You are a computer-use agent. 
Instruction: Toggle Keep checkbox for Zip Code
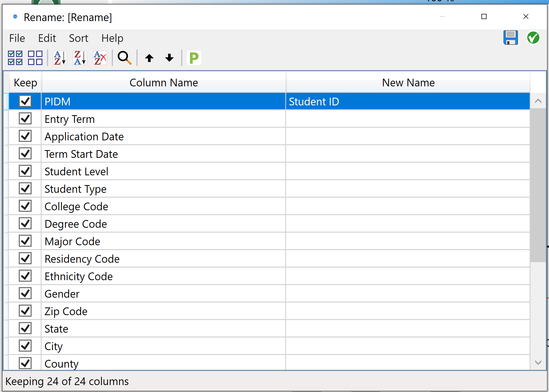[x=25, y=311]
